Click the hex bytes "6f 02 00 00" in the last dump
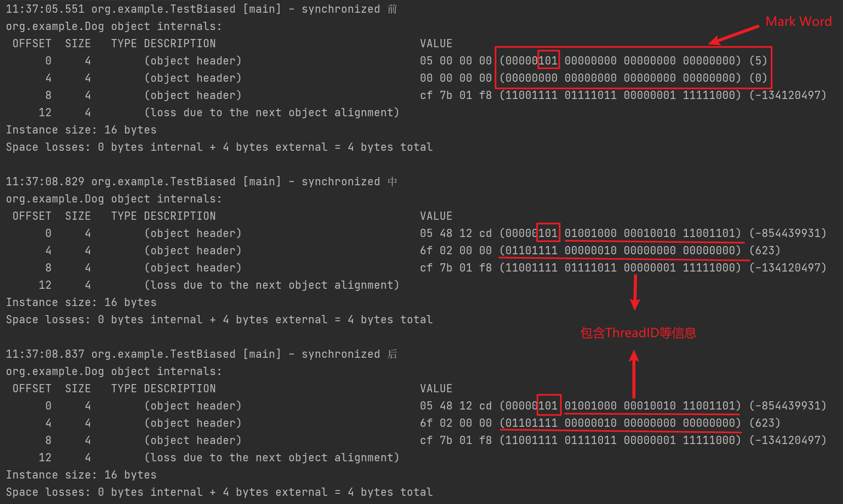This screenshot has height=504, width=843. 456,423
